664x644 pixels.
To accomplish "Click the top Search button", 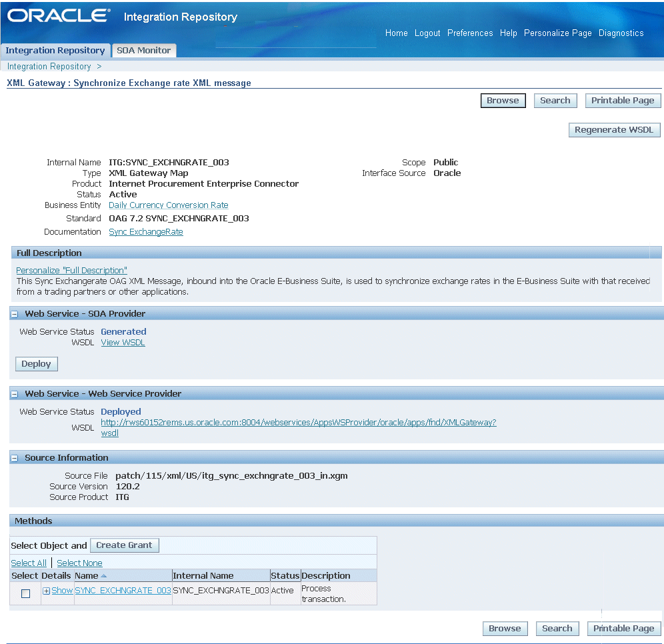I will pos(555,101).
